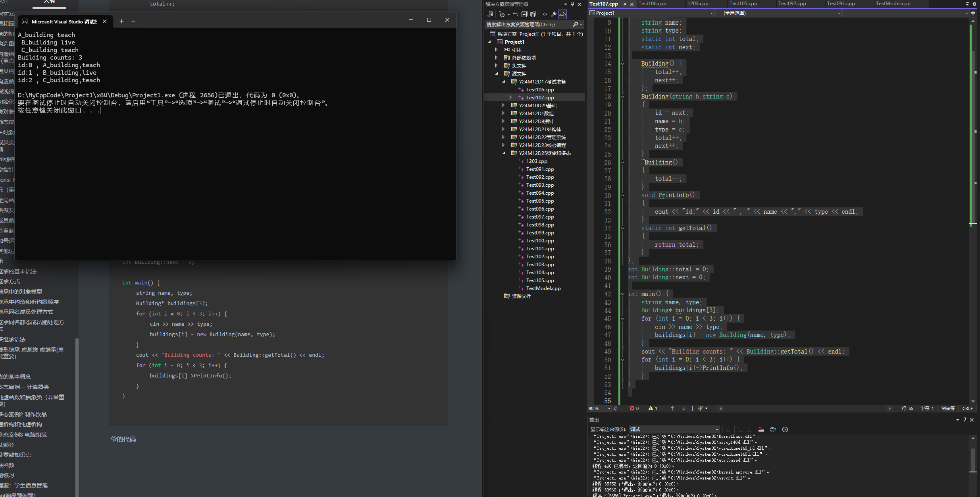Click the code cleanup broom icon
The height and width of the screenshot is (497, 980).
click(x=701, y=408)
